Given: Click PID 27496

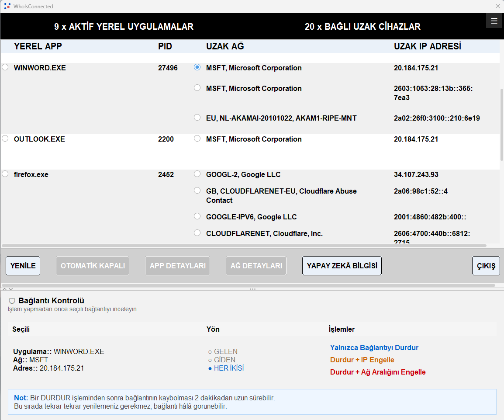Looking at the screenshot, I should [168, 68].
